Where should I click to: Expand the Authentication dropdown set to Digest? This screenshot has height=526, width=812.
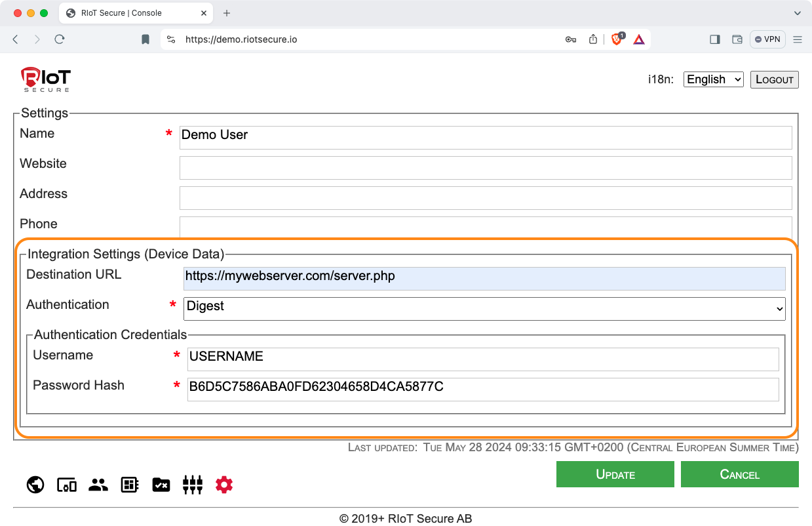pos(484,308)
